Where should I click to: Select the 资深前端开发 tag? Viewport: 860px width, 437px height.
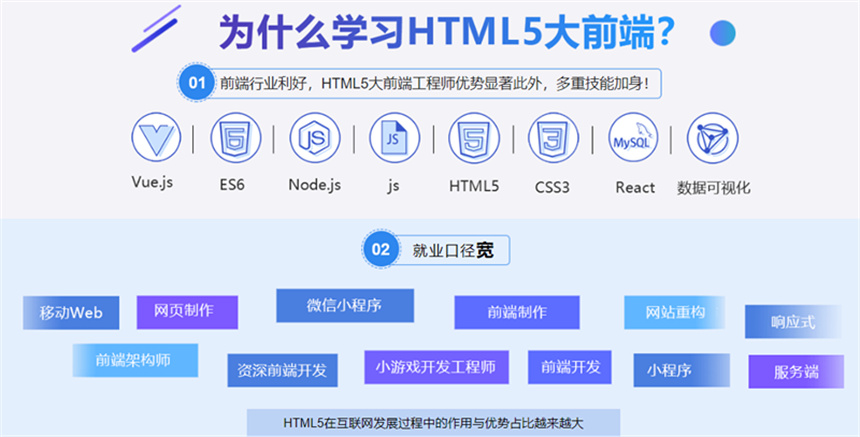(282, 370)
